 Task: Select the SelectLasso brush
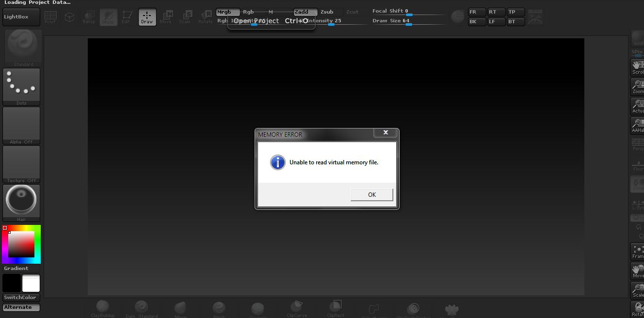(373, 310)
